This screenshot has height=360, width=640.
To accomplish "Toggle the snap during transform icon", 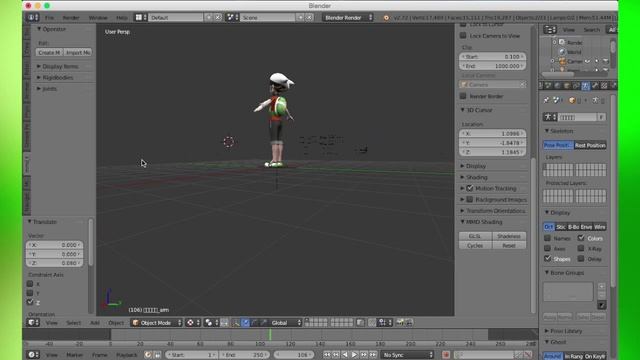I will pos(373,322).
